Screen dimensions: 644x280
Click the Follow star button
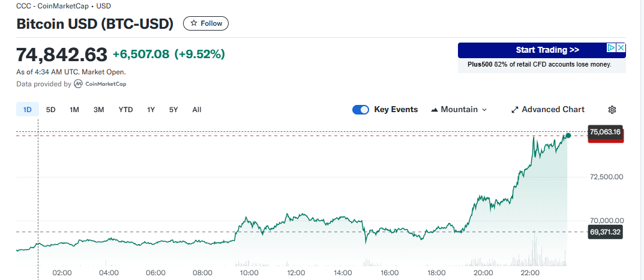206,23
